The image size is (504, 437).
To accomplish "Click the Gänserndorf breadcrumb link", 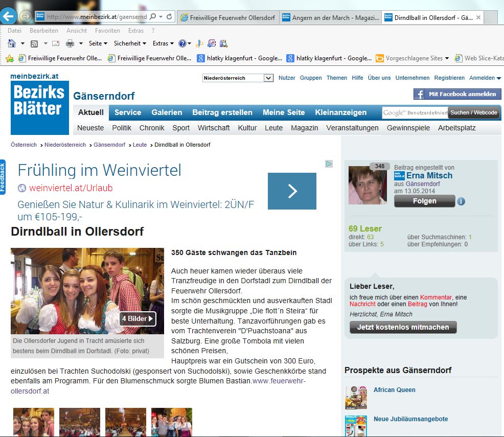I will [x=109, y=145].
